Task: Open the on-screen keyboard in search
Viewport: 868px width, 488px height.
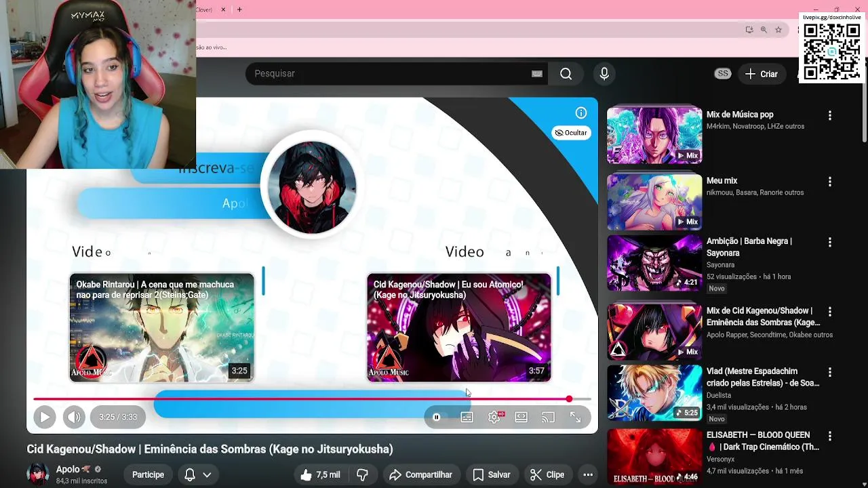Action: pyautogui.click(x=537, y=74)
